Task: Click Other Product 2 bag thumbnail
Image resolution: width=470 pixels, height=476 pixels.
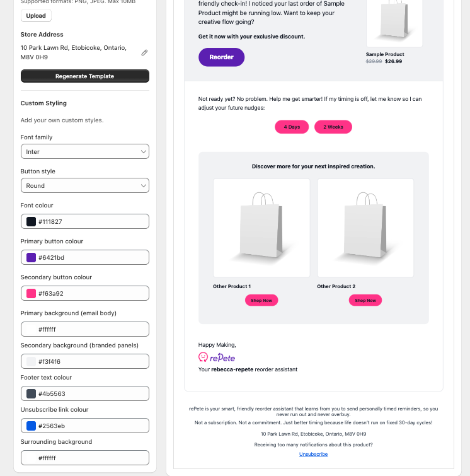Action: (365, 228)
